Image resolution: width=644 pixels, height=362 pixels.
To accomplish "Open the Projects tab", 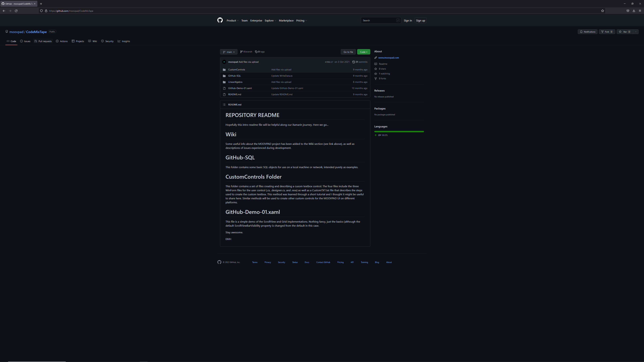I will 78,41.
